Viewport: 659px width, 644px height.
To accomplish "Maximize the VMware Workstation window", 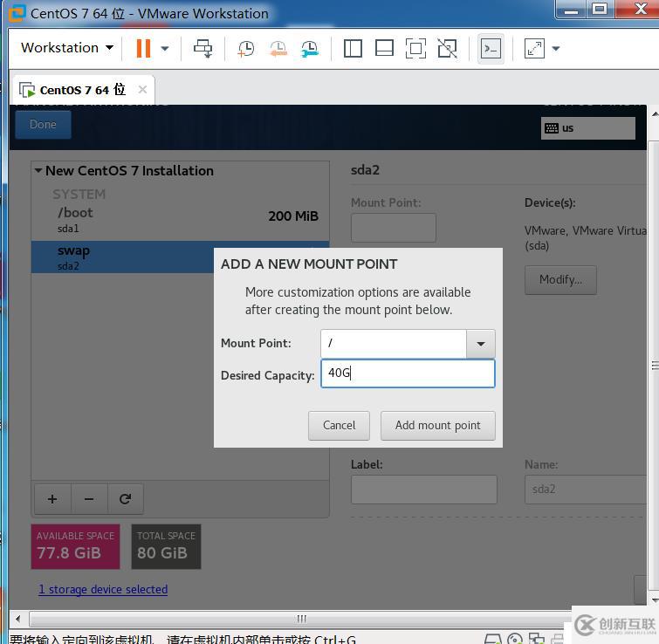I will click(600, 9).
